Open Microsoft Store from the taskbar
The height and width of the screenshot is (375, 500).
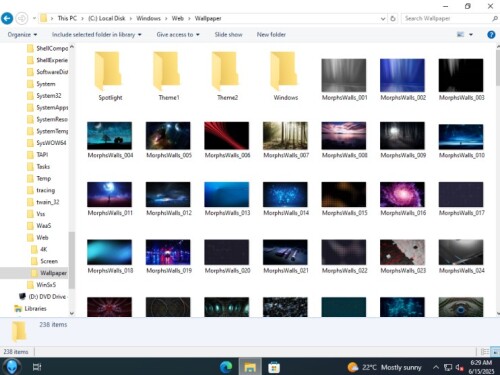pos(274,367)
